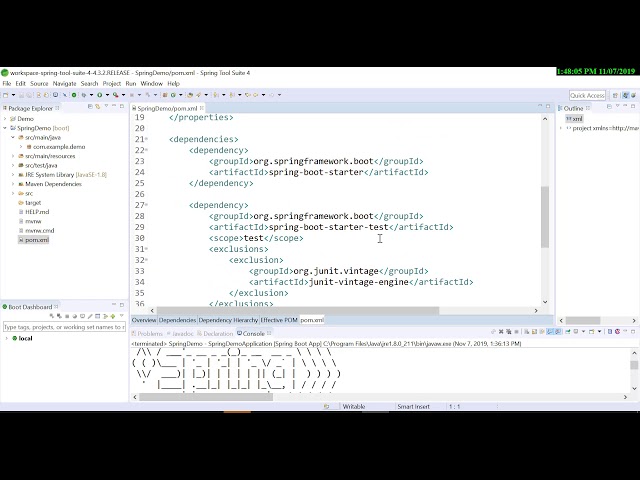Image resolution: width=640 pixels, height=480 pixels.
Task: Toggle Scroll Lock in Console toolbar
Action: 534,331
